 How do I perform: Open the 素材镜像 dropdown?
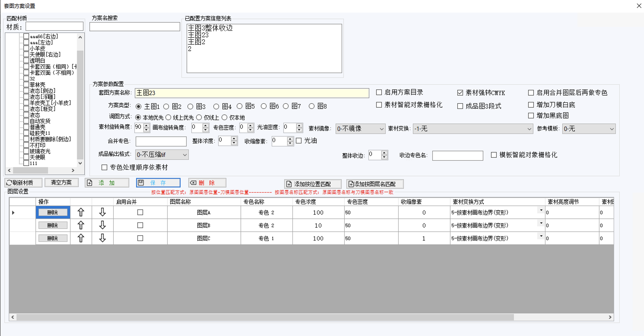pos(382,129)
